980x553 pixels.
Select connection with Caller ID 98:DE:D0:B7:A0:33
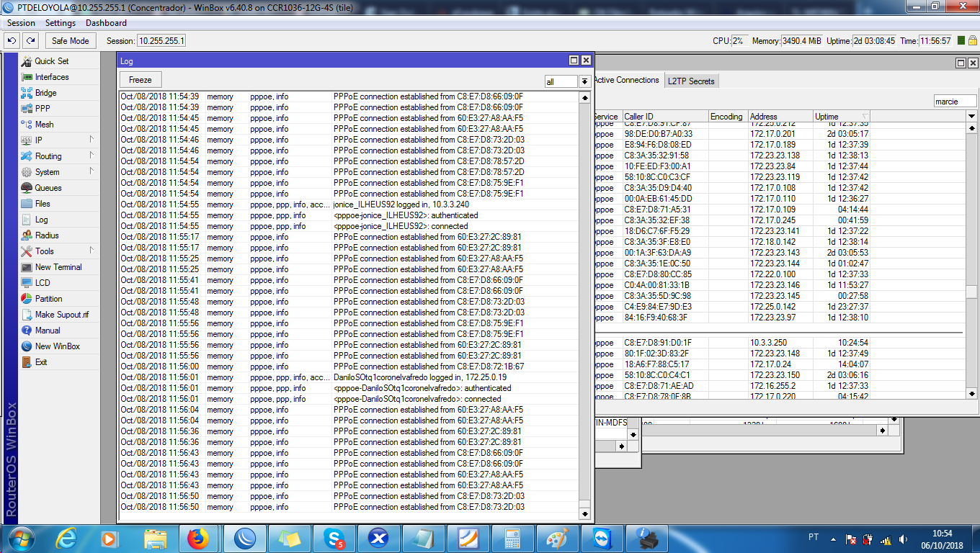click(780, 134)
